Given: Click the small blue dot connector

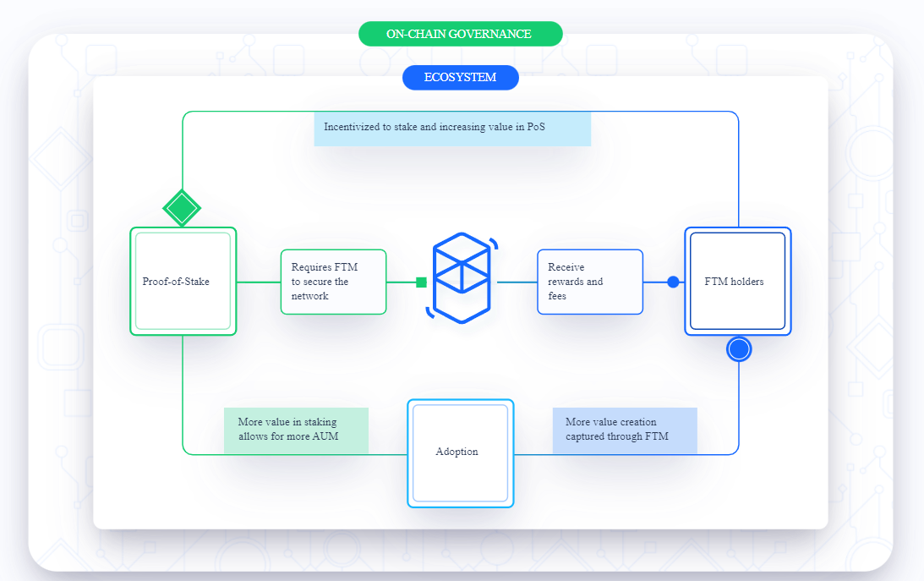Looking at the screenshot, I should (673, 282).
